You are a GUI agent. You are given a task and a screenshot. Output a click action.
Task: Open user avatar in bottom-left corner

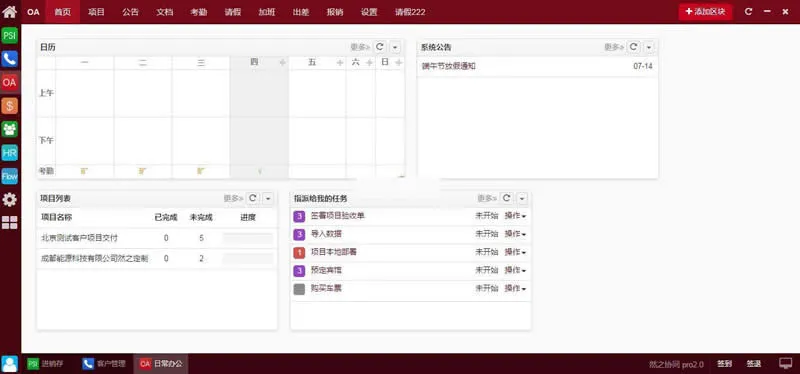pos(10,364)
